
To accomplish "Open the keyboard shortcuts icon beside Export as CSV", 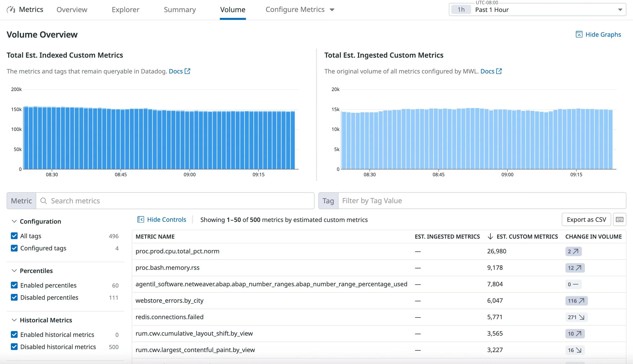I will click(x=619, y=219).
